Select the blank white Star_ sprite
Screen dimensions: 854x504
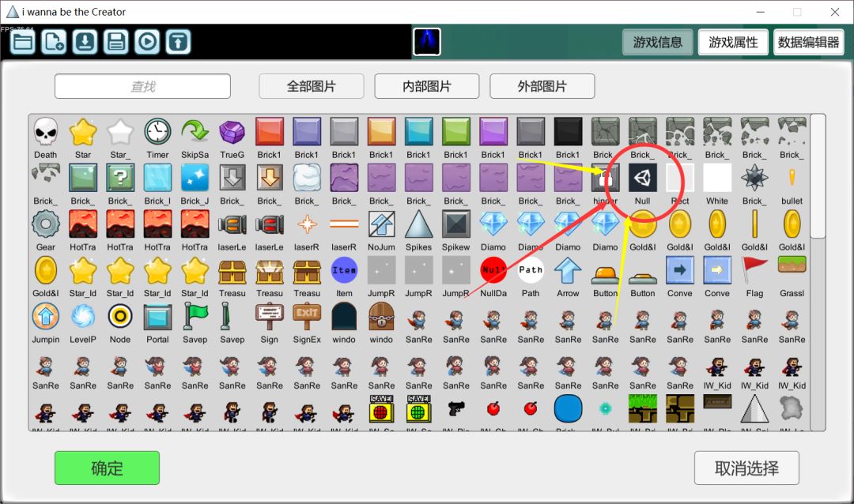[120, 132]
